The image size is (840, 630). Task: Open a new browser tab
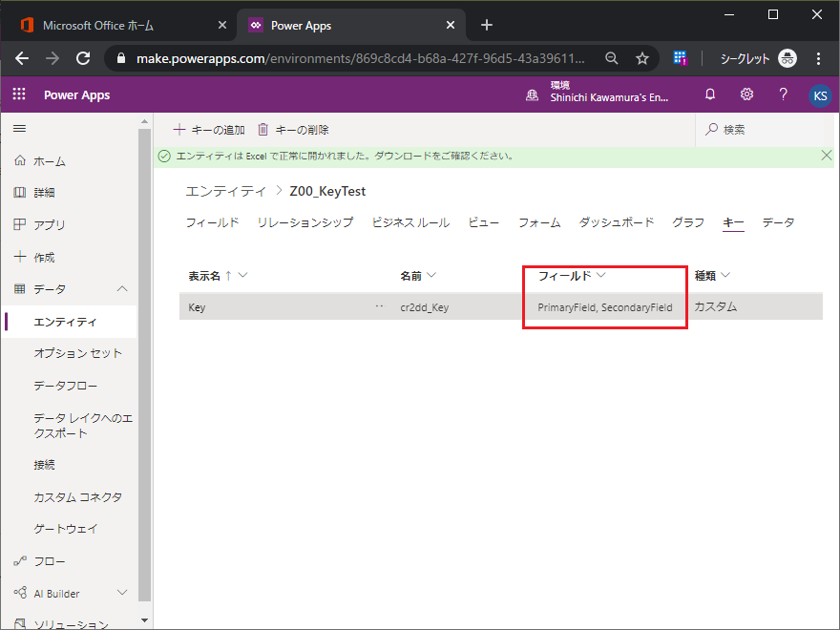[487, 25]
